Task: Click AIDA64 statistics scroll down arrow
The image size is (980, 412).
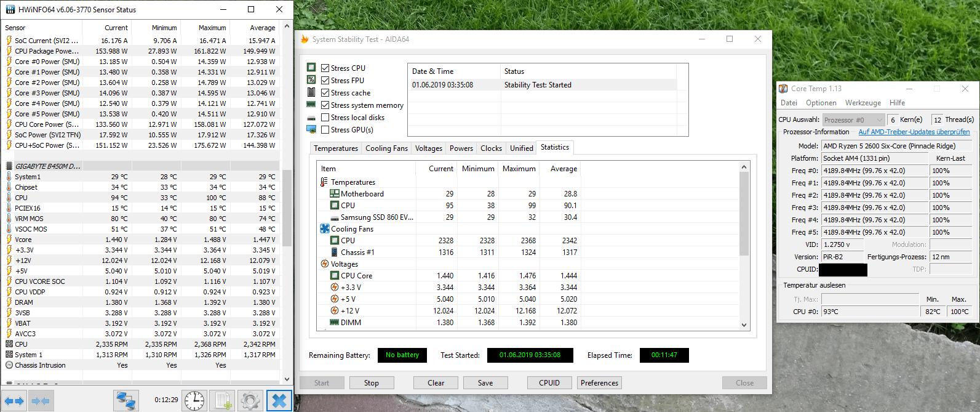Action: (x=744, y=325)
